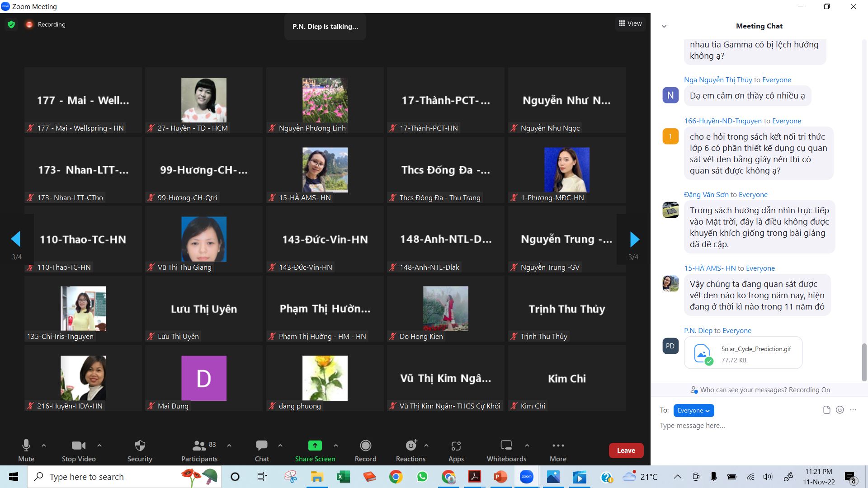This screenshot has width=868, height=488.
Task: Change chat recipient Everyone dropdown
Action: [x=693, y=410]
